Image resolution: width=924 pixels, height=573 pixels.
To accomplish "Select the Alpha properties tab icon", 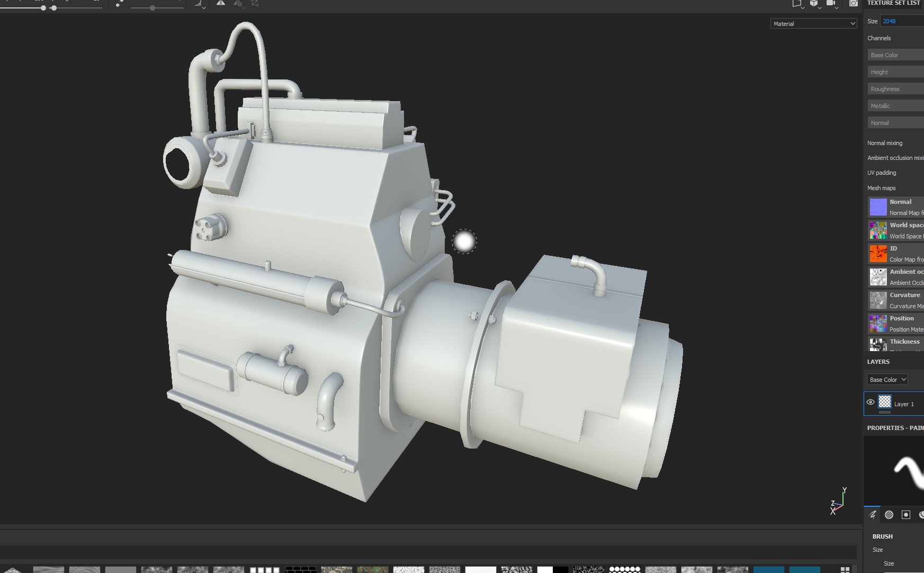I will (889, 514).
